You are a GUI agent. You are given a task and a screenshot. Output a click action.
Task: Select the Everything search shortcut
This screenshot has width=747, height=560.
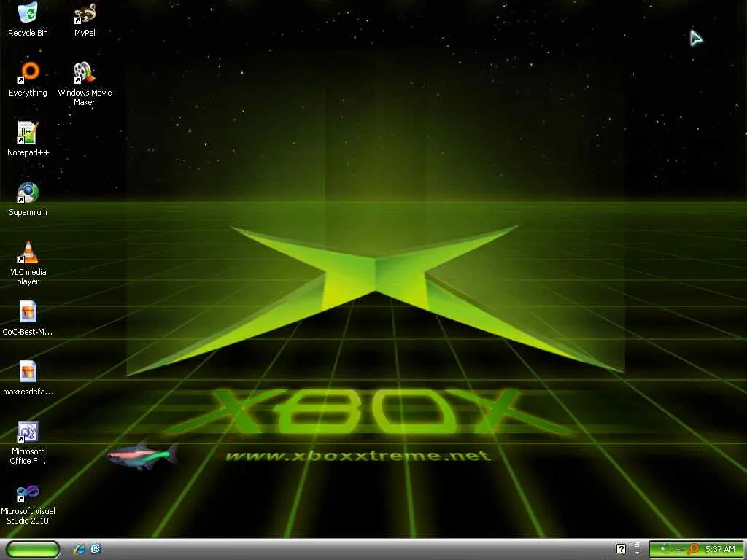(x=28, y=79)
